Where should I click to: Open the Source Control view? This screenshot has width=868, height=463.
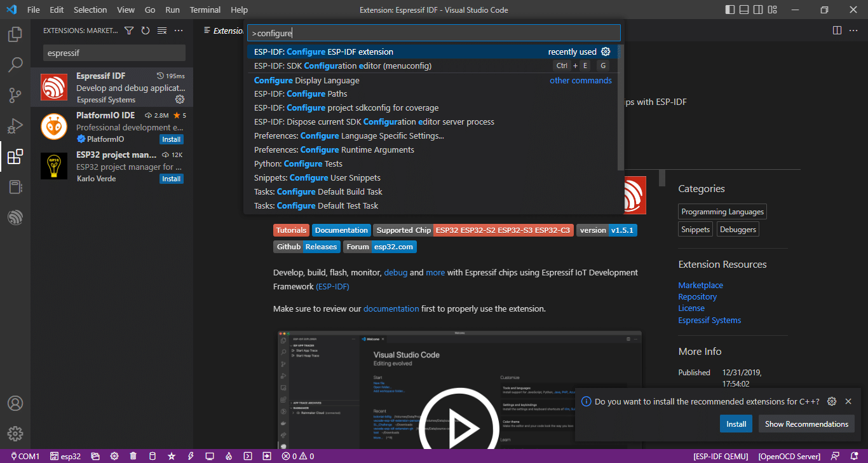click(15, 95)
